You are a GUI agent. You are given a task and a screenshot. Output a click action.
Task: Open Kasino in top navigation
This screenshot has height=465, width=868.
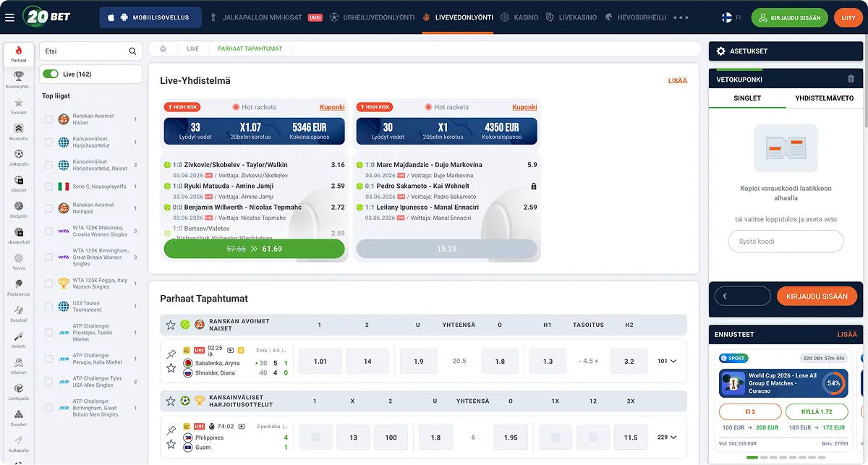(x=519, y=17)
